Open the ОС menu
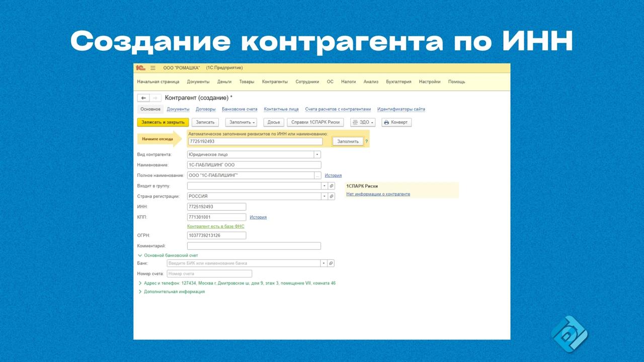The width and height of the screenshot is (644, 362). pyautogui.click(x=330, y=81)
